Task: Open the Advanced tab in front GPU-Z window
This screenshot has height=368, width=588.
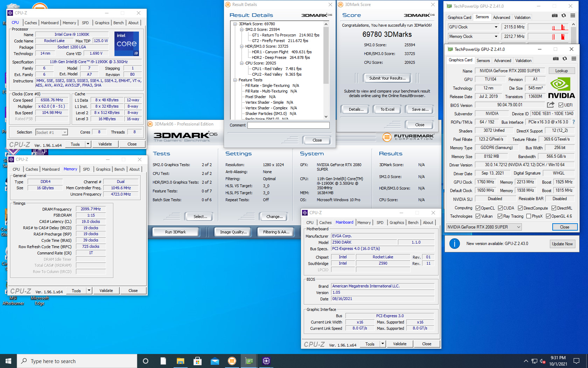Action: coord(503,61)
